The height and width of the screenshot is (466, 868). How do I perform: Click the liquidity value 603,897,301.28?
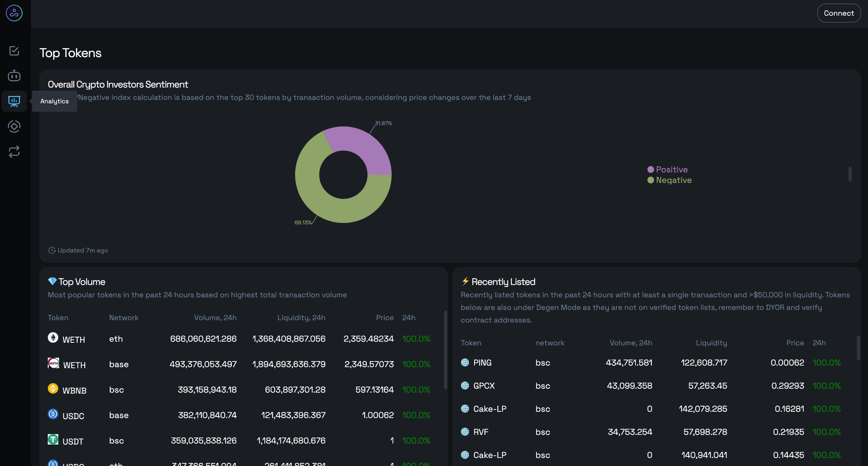point(295,390)
